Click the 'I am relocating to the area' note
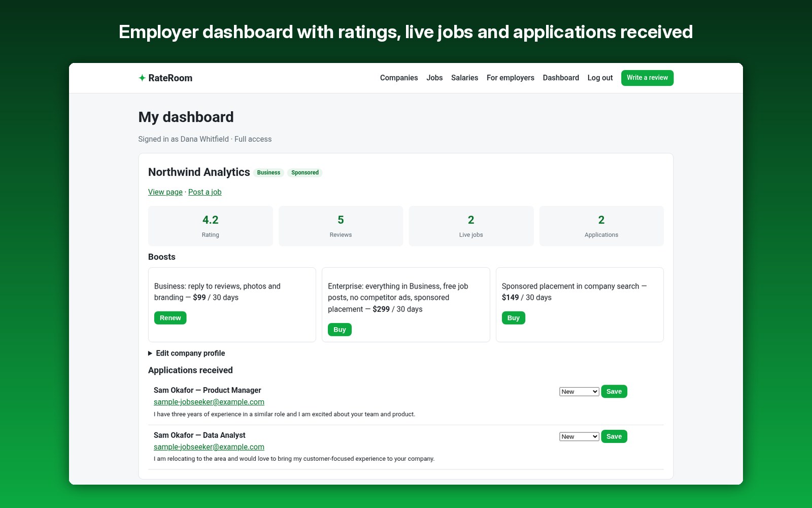 point(294,459)
